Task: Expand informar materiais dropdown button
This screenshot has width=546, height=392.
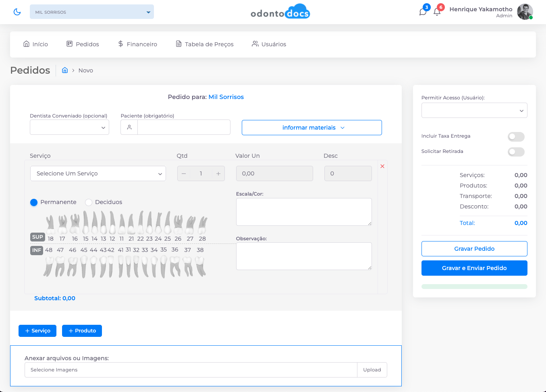Action: [x=311, y=128]
